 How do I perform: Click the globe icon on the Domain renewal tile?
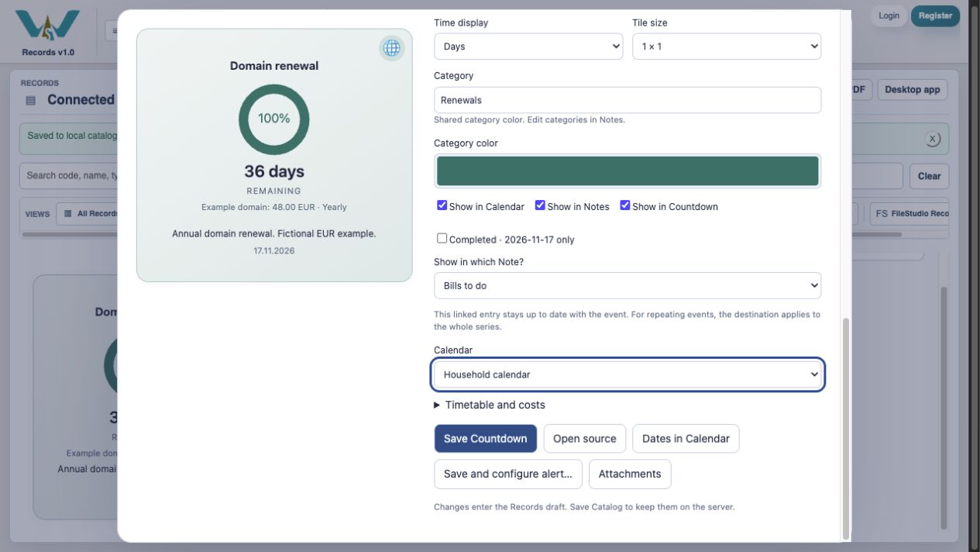[392, 48]
